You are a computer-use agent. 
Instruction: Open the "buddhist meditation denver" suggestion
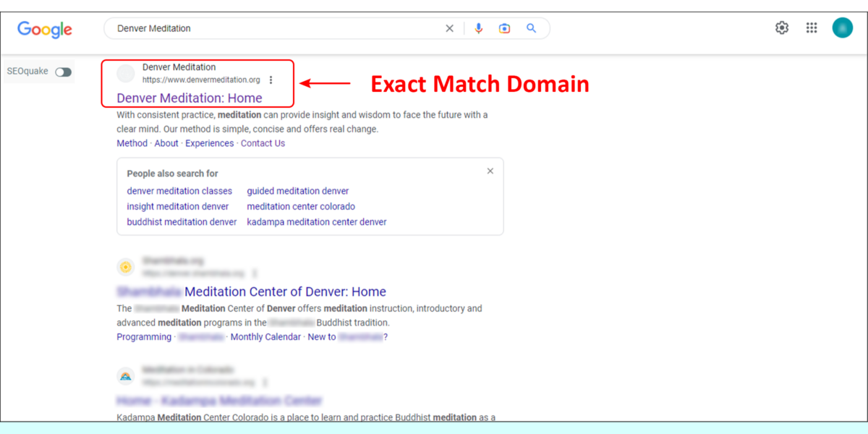pyautogui.click(x=181, y=221)
